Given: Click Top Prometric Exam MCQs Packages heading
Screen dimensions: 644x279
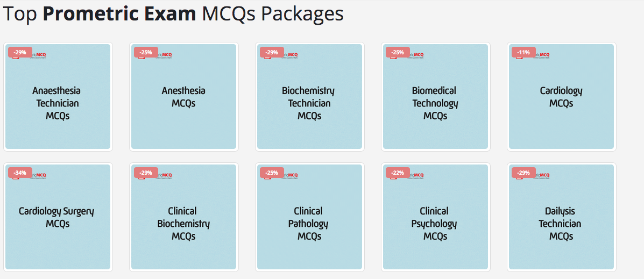Looking at the screenshot, I should coord(173,14).
